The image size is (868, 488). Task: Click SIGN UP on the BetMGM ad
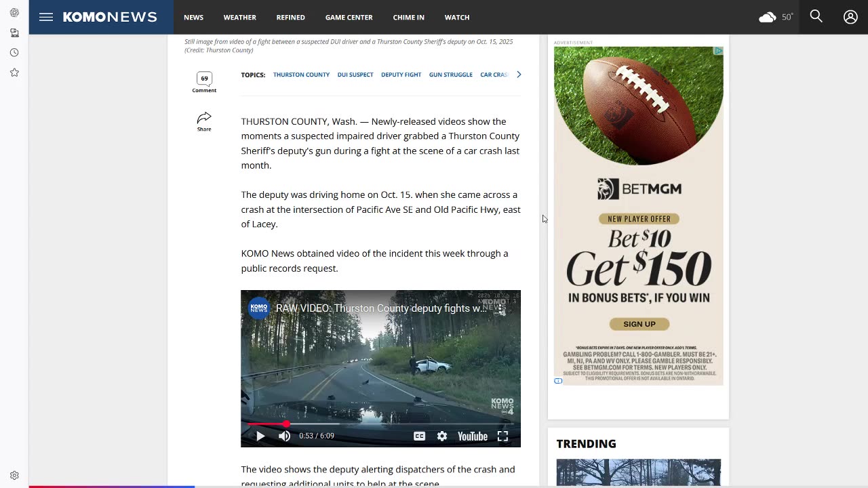coord(639,324)
